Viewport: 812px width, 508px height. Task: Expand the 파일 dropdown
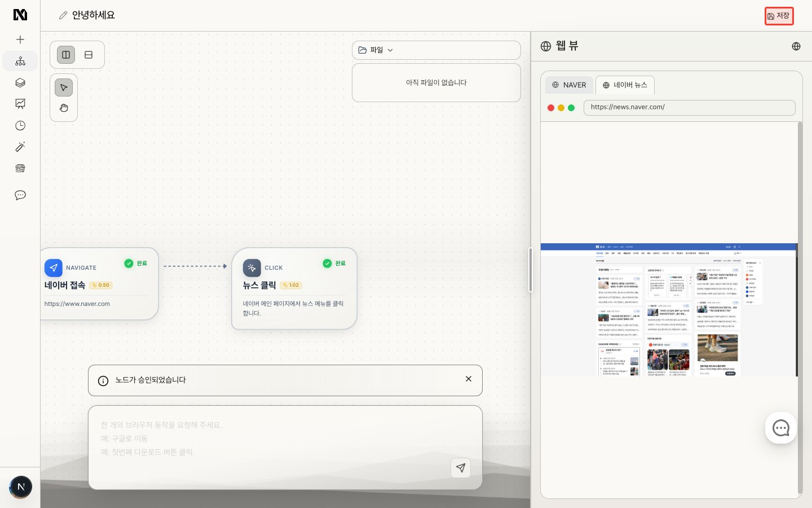[436, 50]
